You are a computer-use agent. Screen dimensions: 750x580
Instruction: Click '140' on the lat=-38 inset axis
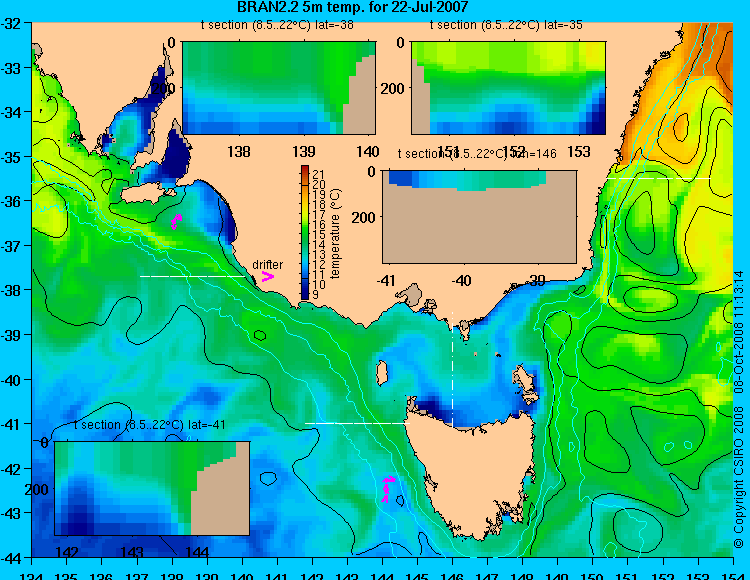(x=368, y=152)
